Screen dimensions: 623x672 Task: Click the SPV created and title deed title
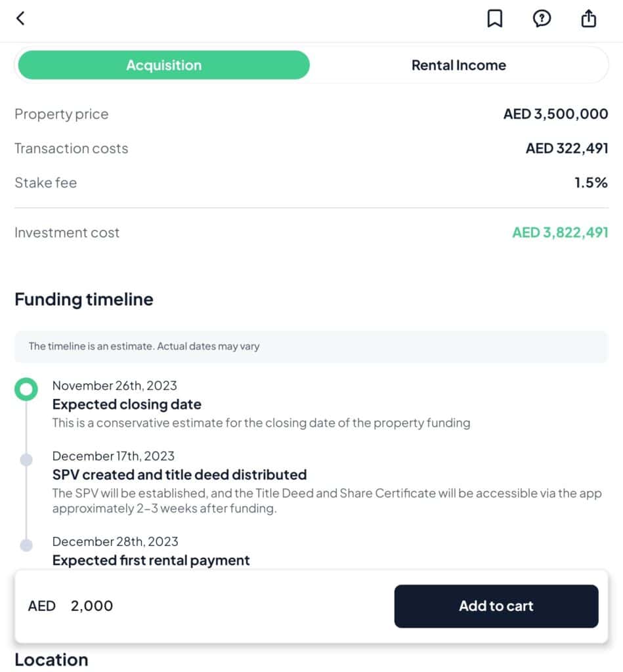click(179, 474)
